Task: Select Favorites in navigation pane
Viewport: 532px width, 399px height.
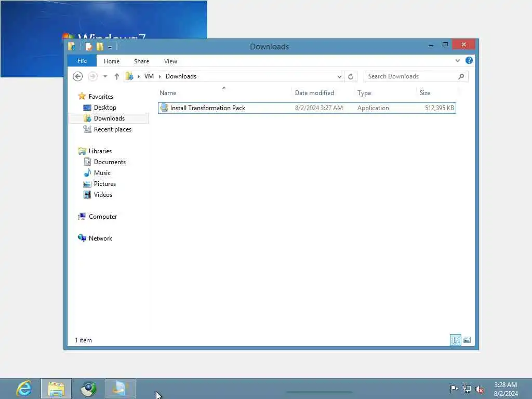Action: (101, 96)
